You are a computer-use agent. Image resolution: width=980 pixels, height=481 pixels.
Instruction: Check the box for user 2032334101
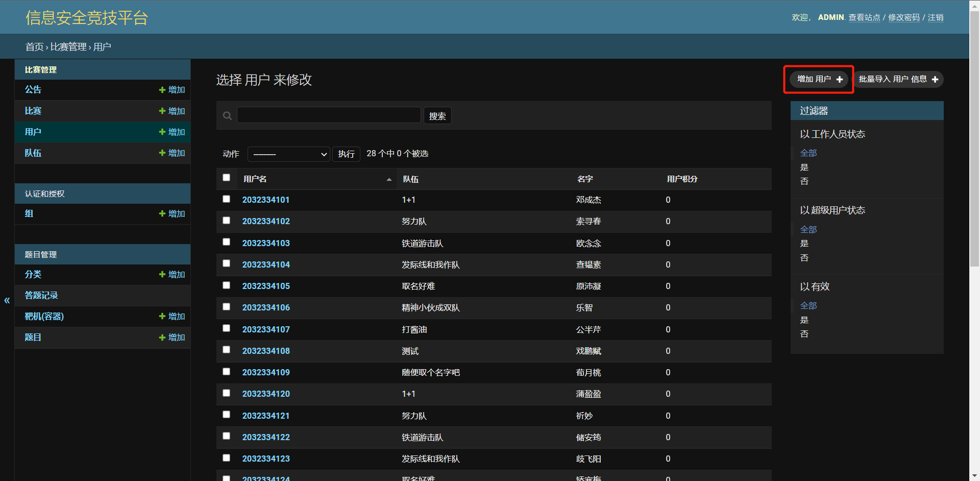(x=226, y=199)
